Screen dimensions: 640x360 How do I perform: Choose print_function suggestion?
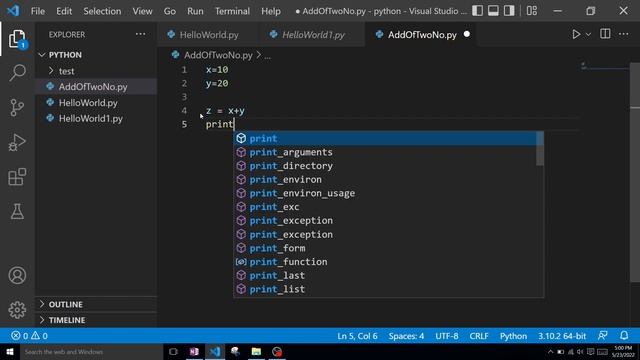(x=385, y=262)
